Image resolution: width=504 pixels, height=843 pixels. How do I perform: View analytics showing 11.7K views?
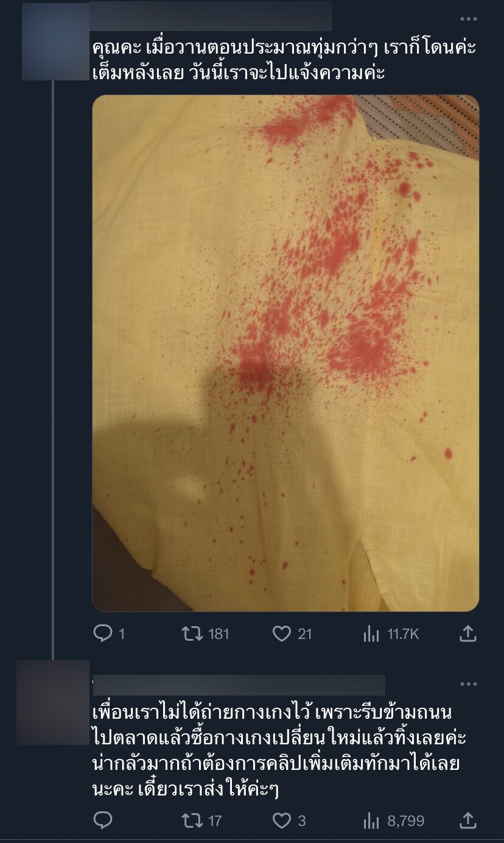click(371, 633)
